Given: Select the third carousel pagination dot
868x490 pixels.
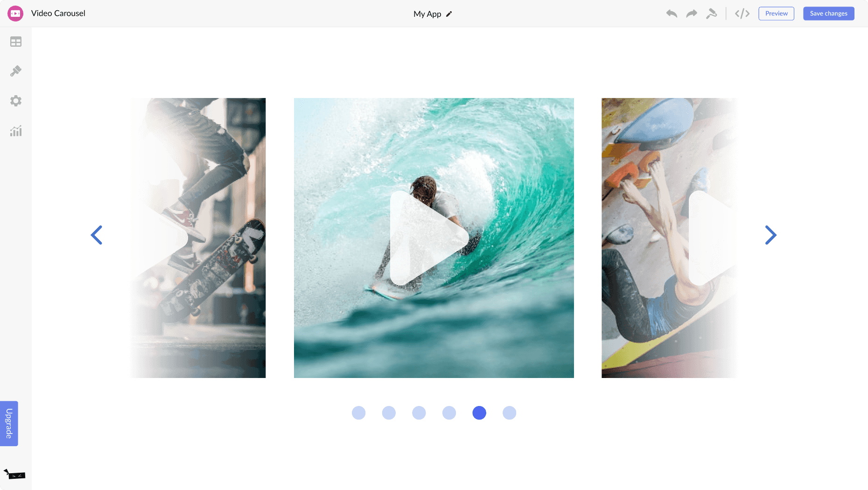Looking at the screenshot, I should click(419, 413).
